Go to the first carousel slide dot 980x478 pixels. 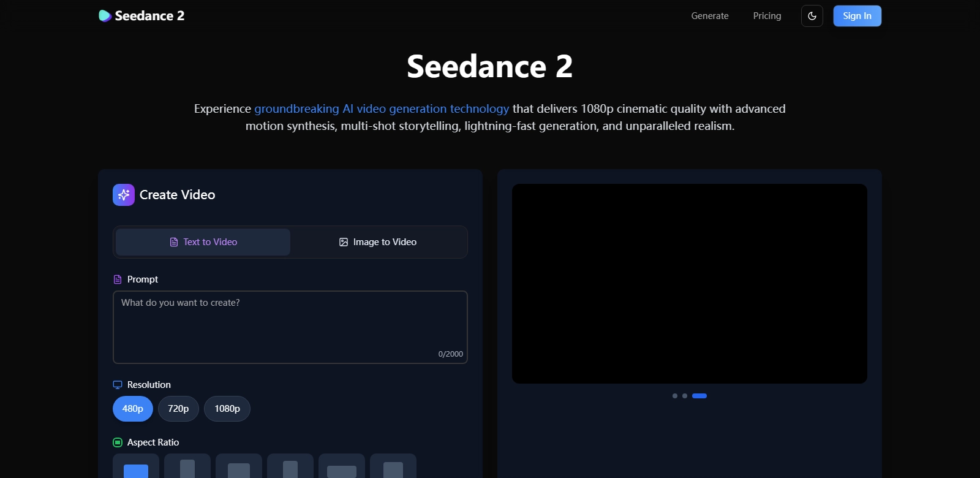[x=675, y=396]
